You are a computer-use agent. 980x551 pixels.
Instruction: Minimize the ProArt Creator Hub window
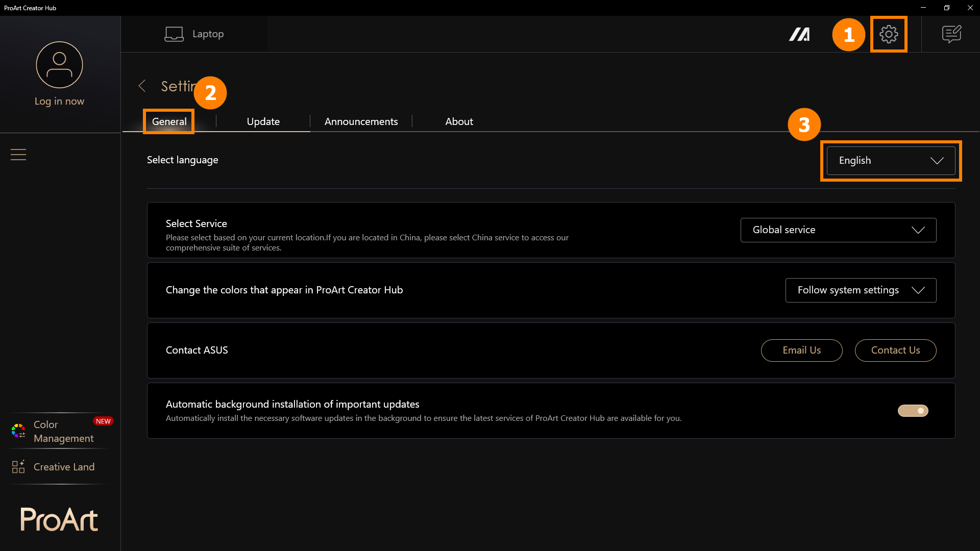(923, 8)
